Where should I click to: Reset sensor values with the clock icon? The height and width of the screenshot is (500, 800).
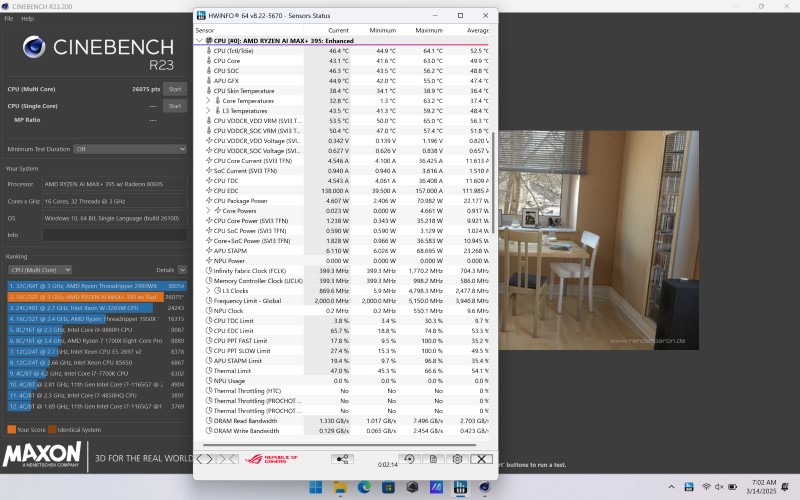click(409, 459)
